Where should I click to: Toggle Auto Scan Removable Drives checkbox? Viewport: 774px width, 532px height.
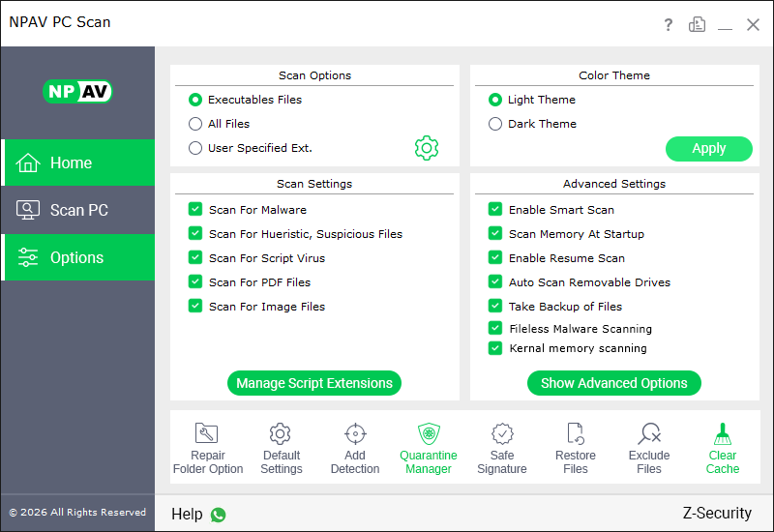click(x=495, y=281)
